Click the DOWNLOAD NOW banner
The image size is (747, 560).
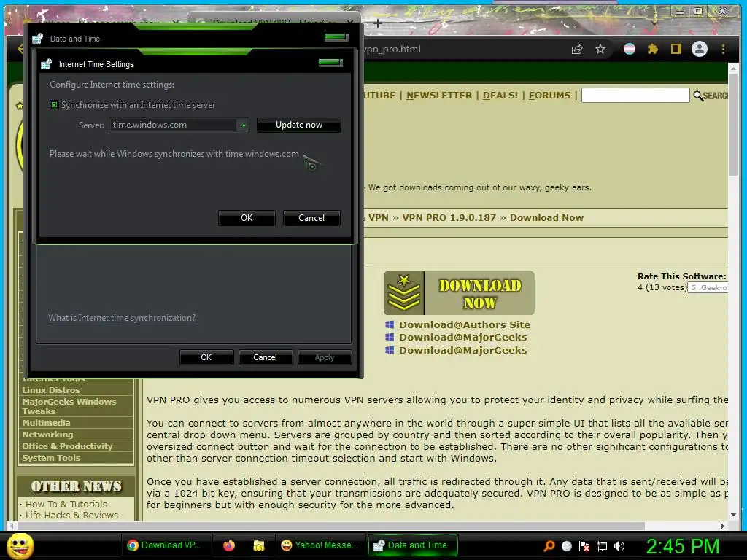click(459, 293)
